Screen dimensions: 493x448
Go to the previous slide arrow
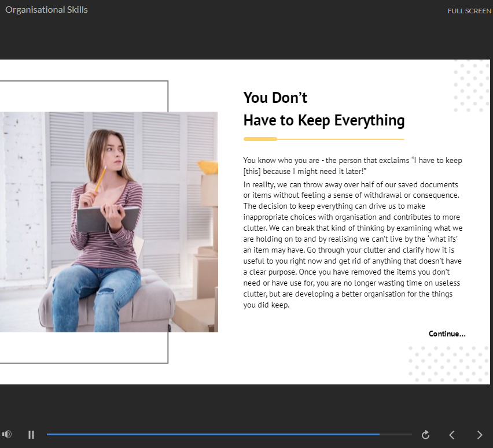pos(452,435)
